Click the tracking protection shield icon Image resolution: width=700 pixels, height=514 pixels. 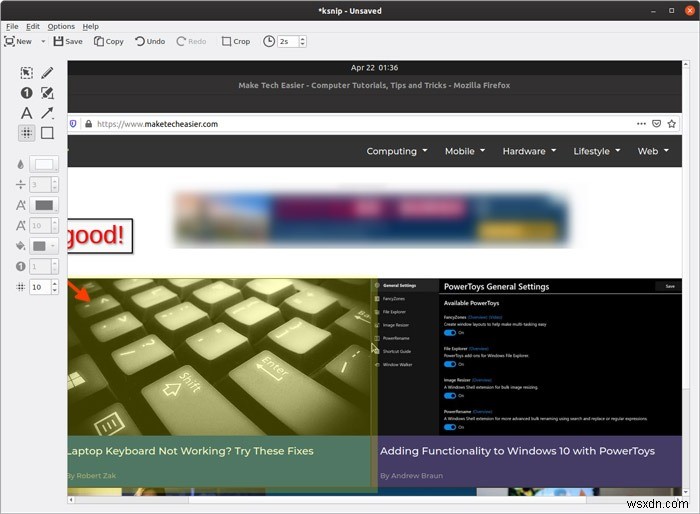pos(73,124)
